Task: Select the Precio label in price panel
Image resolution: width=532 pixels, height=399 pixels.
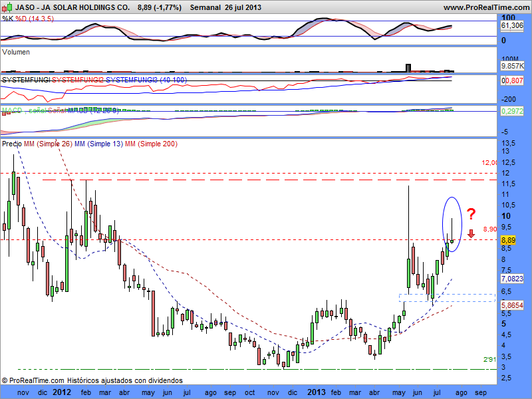Action: pyautogui.click(x=12, y=144)
